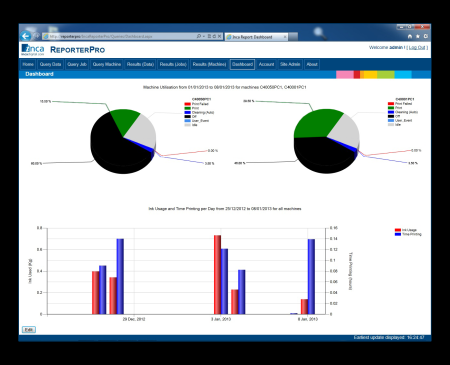The image size is (450, 365).
Task: Open browser Favorites star icon
Action: tap(418, 36)
